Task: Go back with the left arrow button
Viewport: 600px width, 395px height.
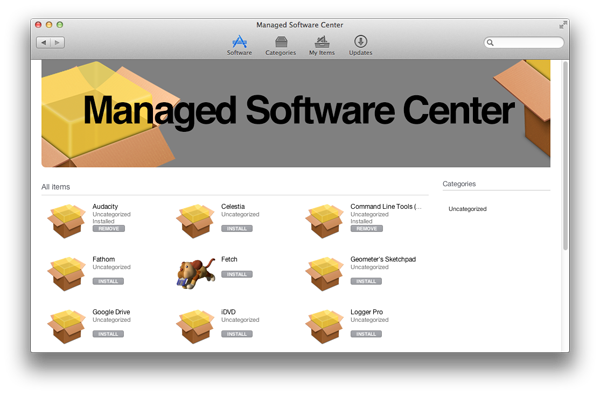Action: click(43, 42)
